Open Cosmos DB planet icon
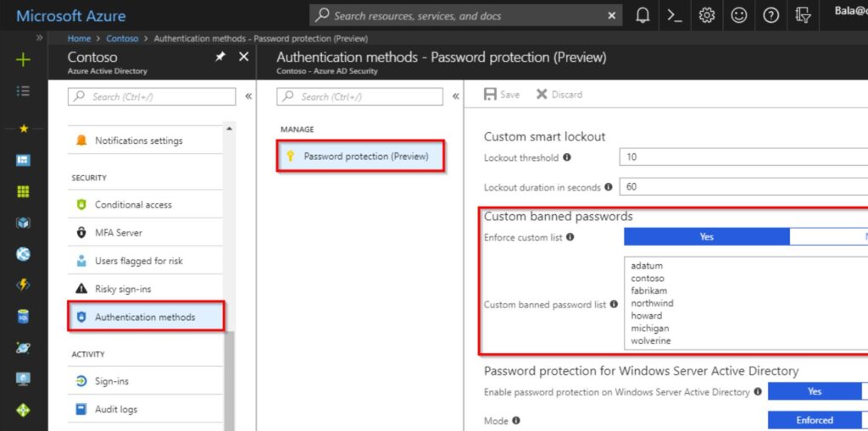The height and width of the screenshot is (431, 868). (x=23, y=349)
